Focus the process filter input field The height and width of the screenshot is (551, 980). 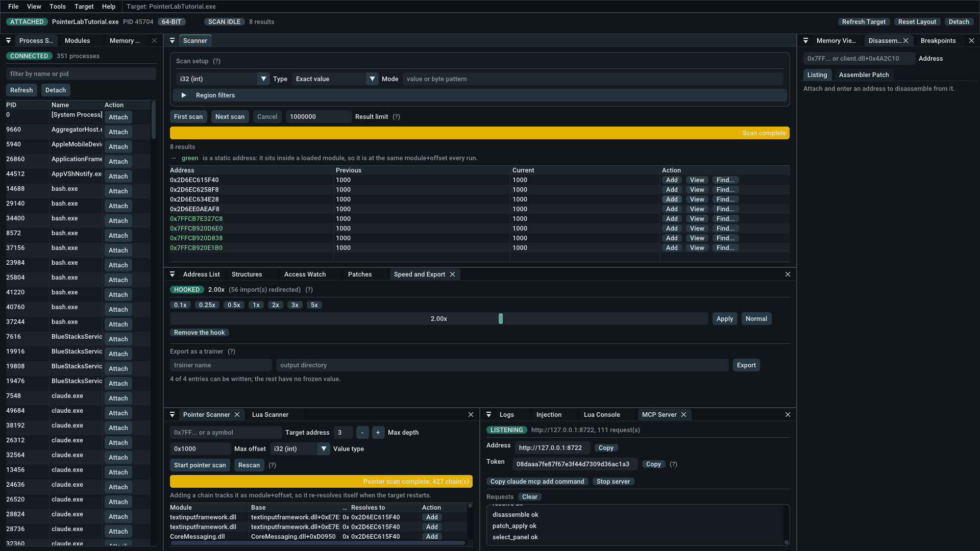point(81,74)
